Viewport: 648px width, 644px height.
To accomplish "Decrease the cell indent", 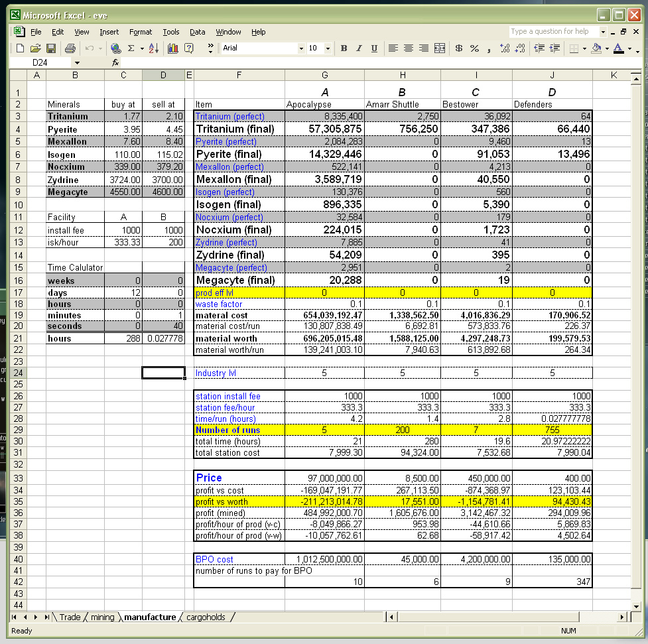I will pos(539,48).
